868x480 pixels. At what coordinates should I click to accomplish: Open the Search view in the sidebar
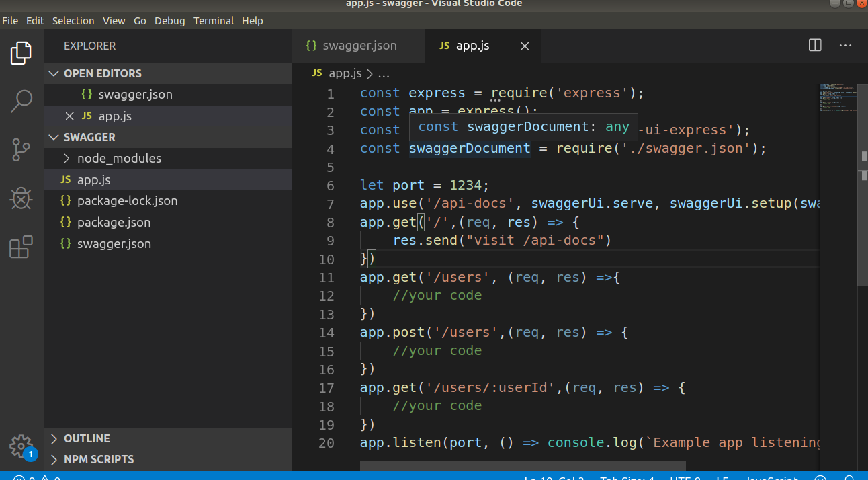(21, 101)
